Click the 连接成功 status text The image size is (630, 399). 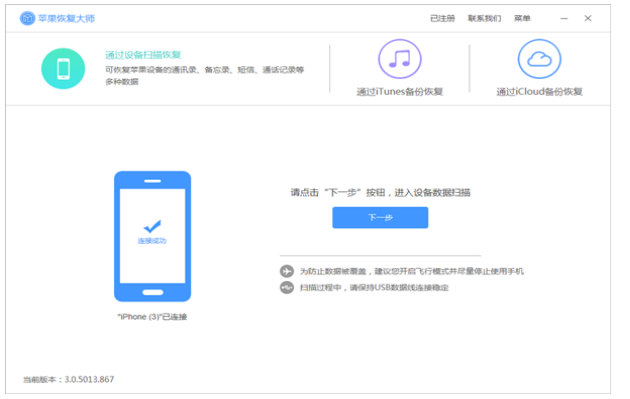(x=152, y=241)
